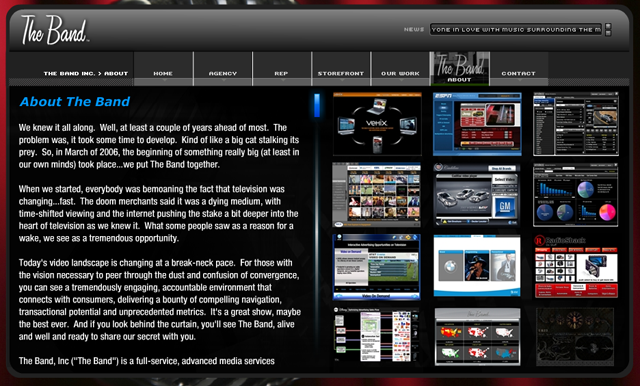The image size is (640, 386).
Task: Switch to the Rep tab
Action: tap(282, 69)
